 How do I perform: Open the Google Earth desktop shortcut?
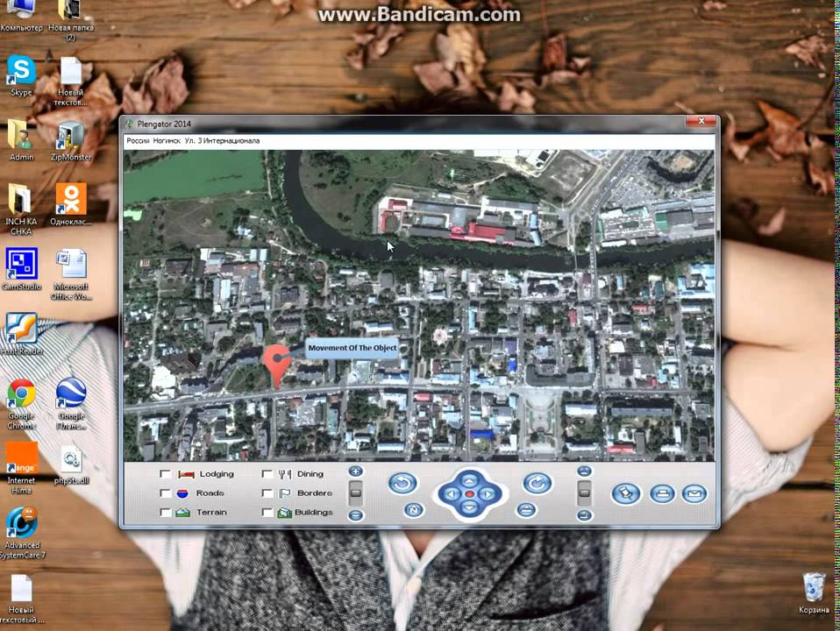tap(71, 404)
